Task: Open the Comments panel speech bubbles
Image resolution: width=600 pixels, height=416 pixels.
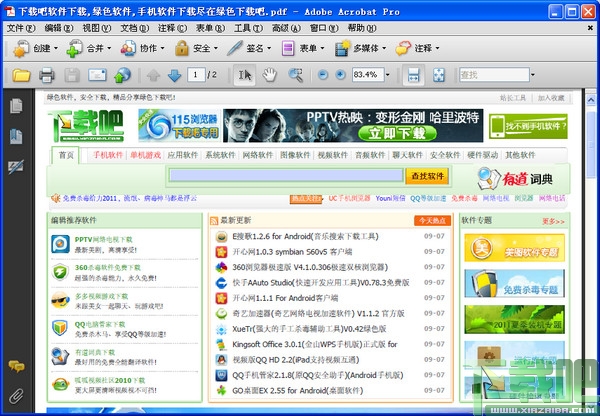Action: click(16, 366)
